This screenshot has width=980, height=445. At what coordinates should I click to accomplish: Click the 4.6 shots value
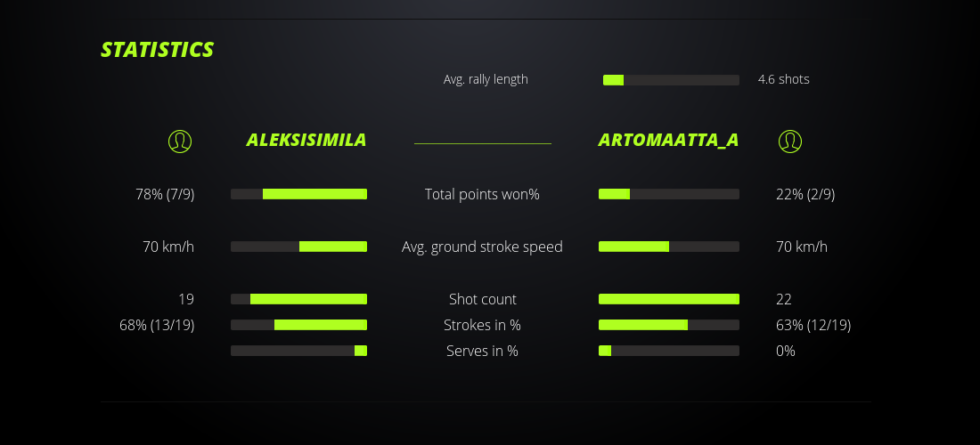783,79
